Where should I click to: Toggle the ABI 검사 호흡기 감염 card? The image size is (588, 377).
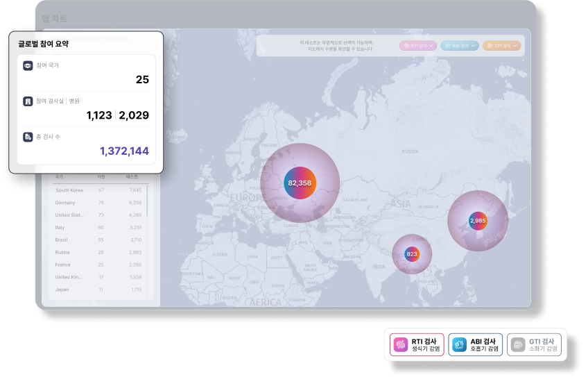476,344
